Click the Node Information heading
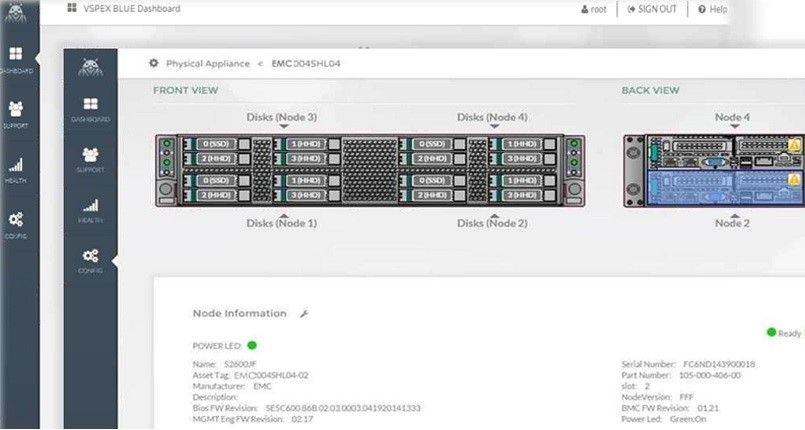The width and height of the screenshot is (805, 430). pyautogui.click(x=240, y=314)
